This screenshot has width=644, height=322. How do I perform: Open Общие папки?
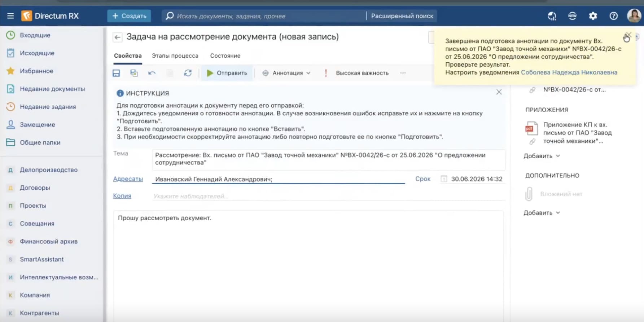pos(40,143)
